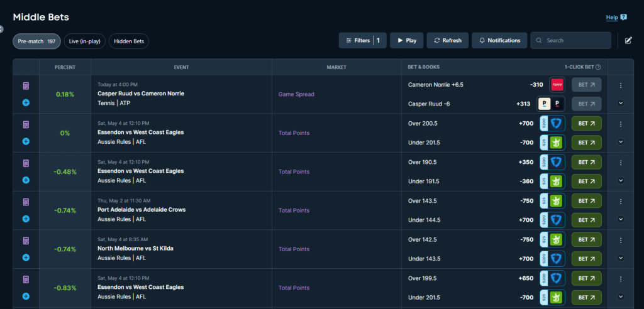
Task: Switch to the Live (in-play) tab
Action: point(85,41)
